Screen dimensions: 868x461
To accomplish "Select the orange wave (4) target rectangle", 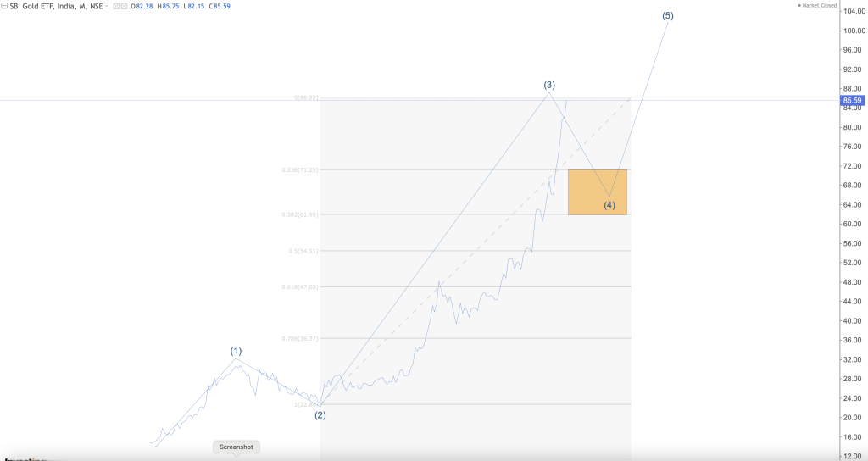I will click(598, 192).
